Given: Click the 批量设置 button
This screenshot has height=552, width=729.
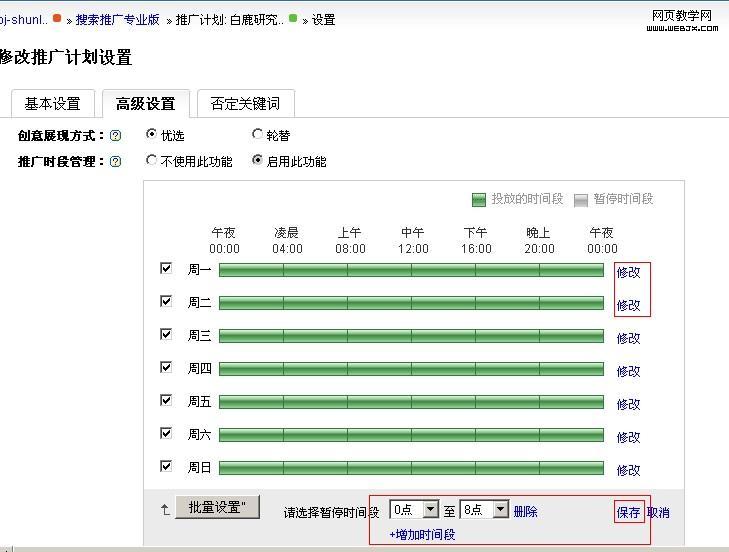Looking at the screenshot, I should 217,507.
